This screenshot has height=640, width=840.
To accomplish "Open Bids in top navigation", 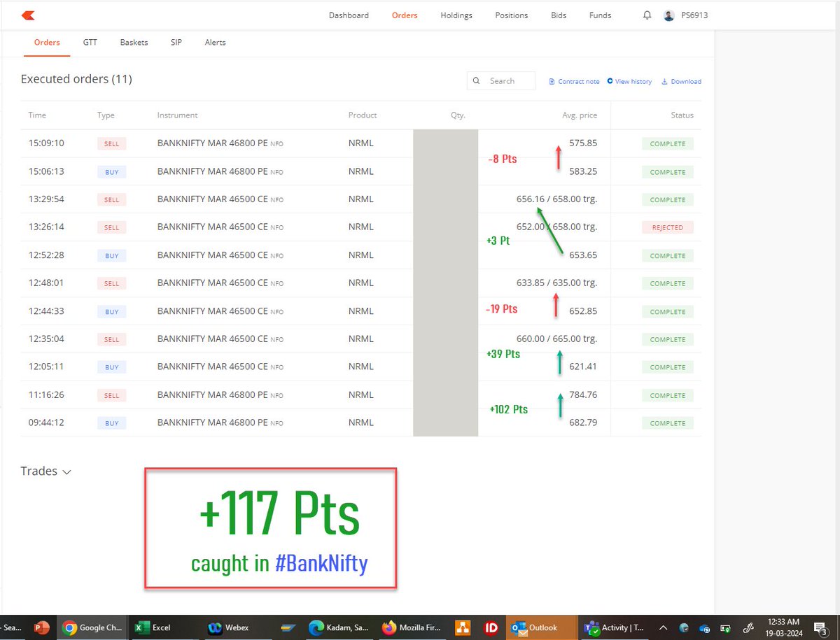I will click(559, 15).
